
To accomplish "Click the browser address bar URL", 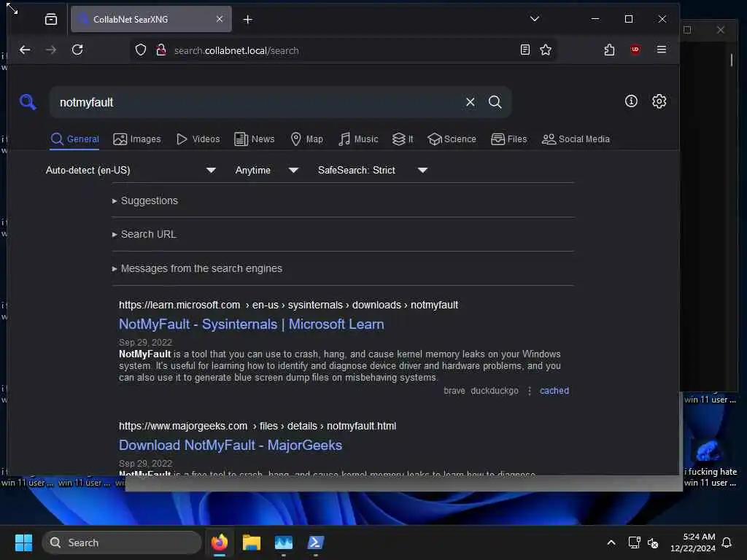I will coord(236,50).
